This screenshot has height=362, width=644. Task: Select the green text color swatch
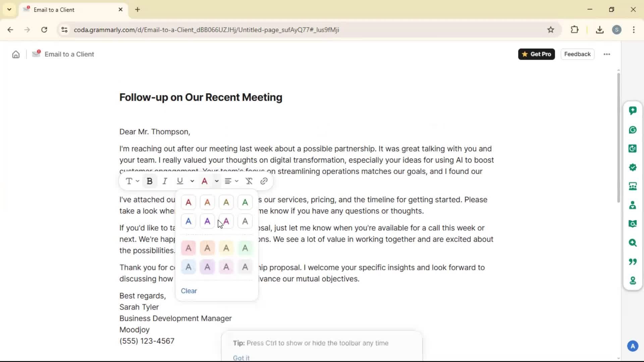click(x=245, y=202)
